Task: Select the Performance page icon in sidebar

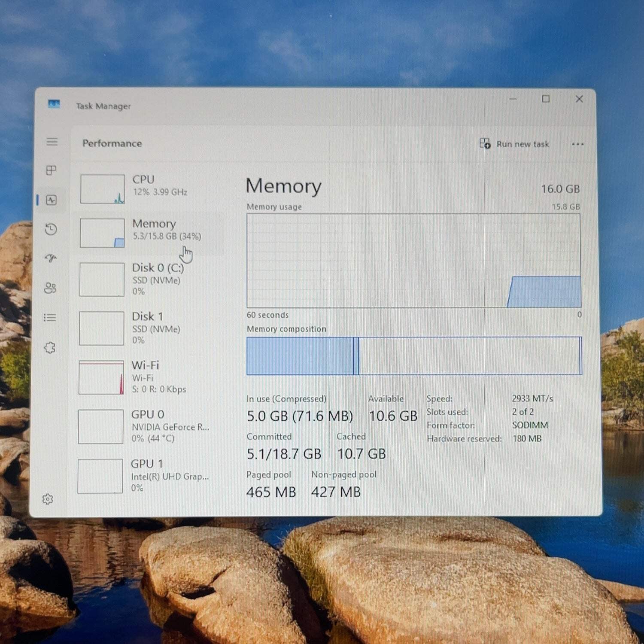Action: pos(52,200)
